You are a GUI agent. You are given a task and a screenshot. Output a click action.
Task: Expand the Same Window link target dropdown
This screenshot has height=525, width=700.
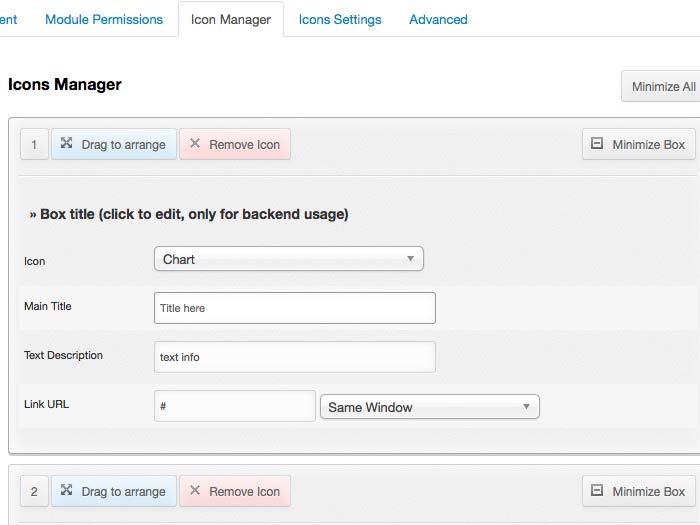pos(429,407)
